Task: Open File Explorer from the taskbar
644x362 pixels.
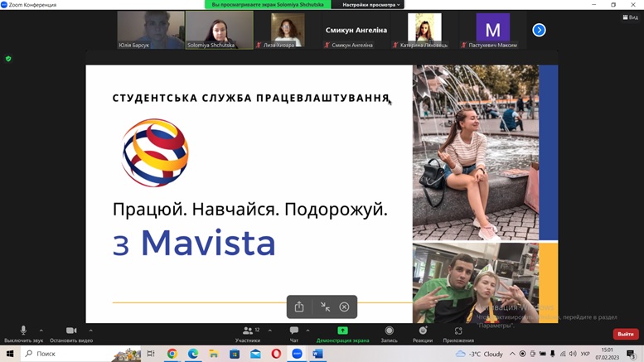Action: click(x=214, y=354)
